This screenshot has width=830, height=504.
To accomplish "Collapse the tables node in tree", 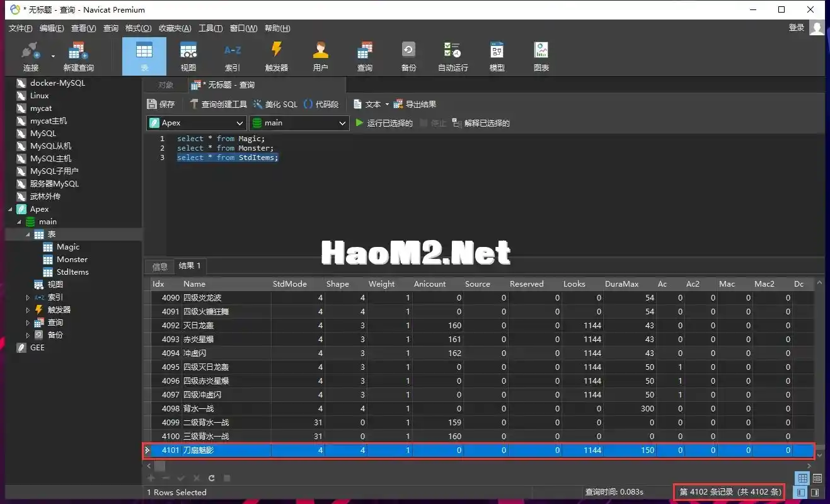I will (x=28, y=234).
